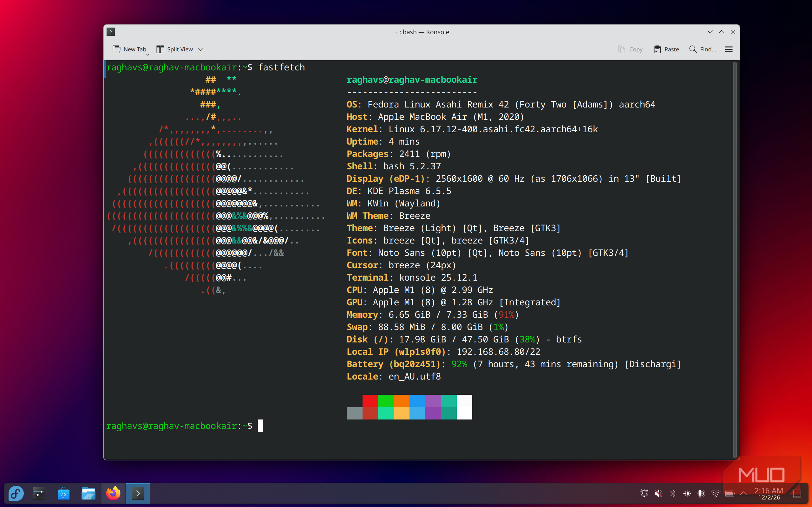Viewport: 812px width, 507px height.
Task: Open Bluetooth tray icon
Action: (x=673, y=493)
